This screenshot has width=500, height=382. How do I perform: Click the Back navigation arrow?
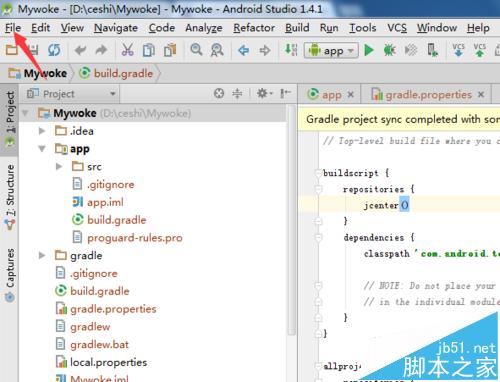point(244,50)
